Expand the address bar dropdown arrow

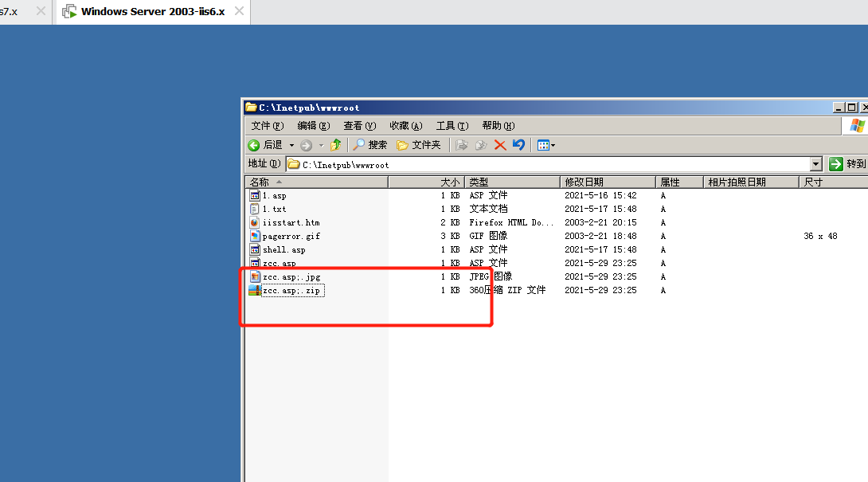[x=816, y=165]
